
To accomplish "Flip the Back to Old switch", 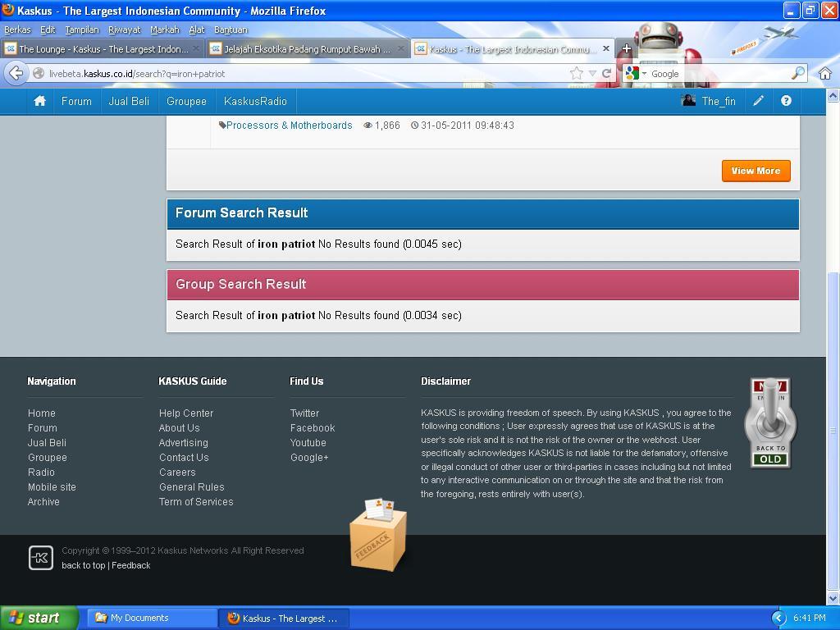I will [x=770, y=423].
